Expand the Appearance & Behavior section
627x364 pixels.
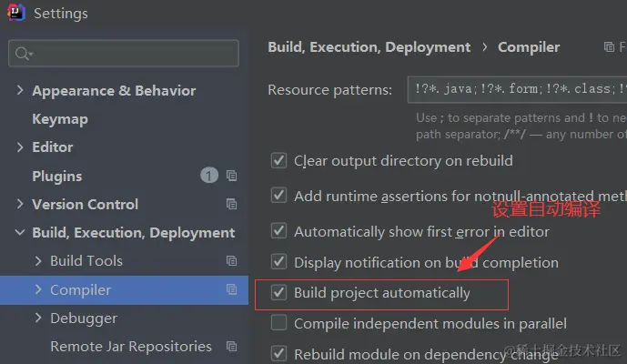click(x=20, y=90)
